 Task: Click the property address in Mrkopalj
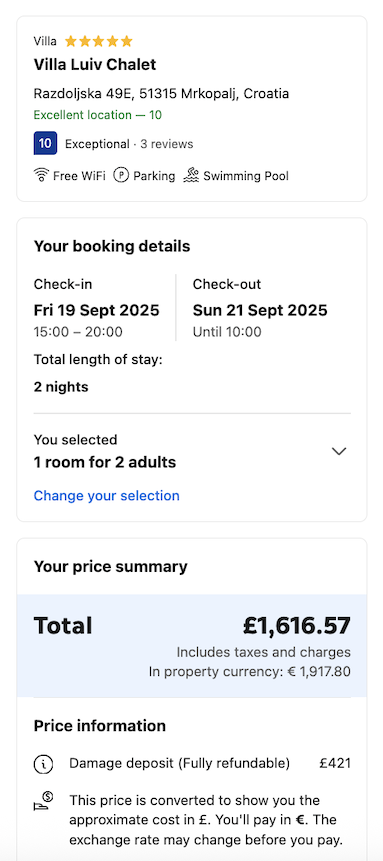[162, 93]
